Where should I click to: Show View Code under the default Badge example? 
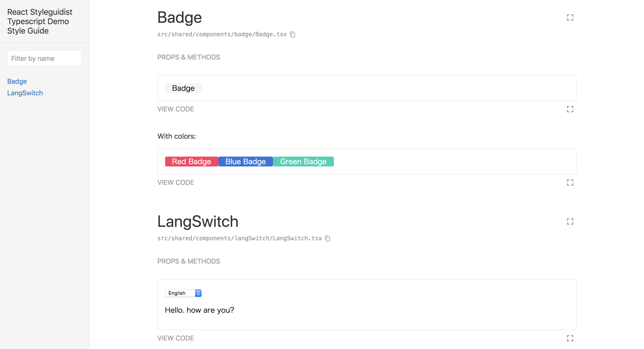(175, 109)
